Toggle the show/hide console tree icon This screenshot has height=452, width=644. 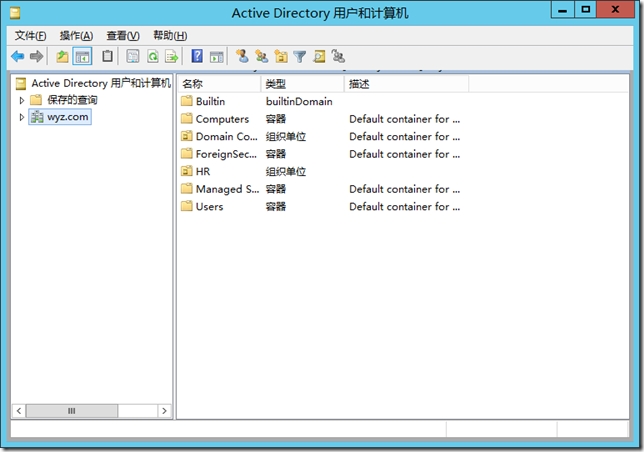(82, 56)
